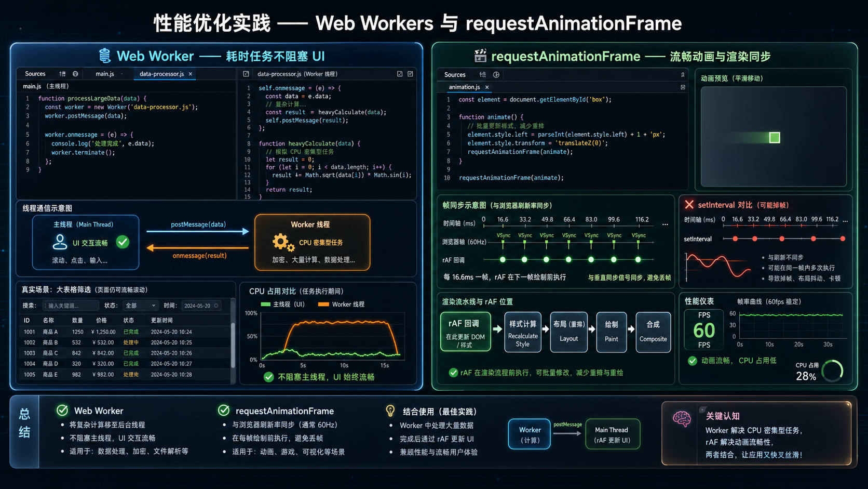Switch to the data-processor.js tab
This screenshot has height=489, width=868.
(x=162, y=74)
